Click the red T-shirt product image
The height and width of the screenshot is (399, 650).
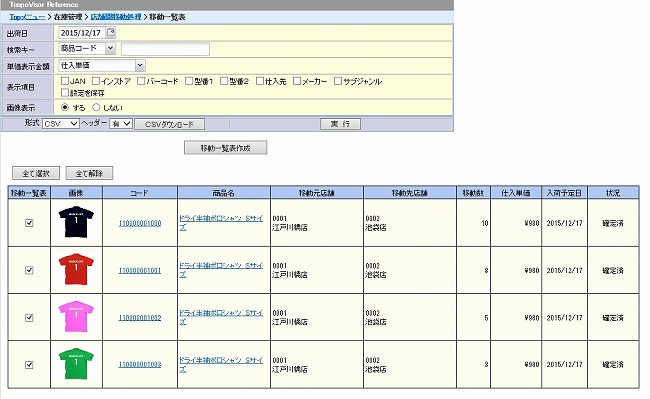(x=76, y=269)
